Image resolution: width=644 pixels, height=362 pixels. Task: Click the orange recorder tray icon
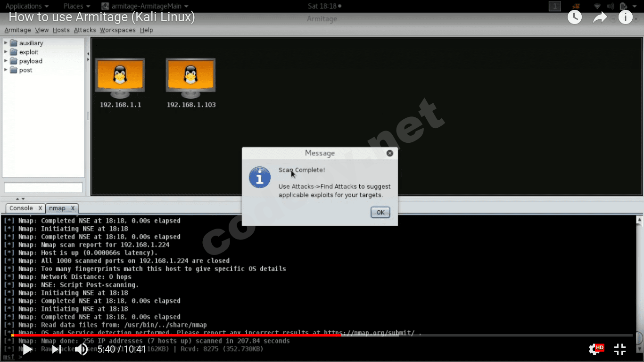(x=576, y=6)
